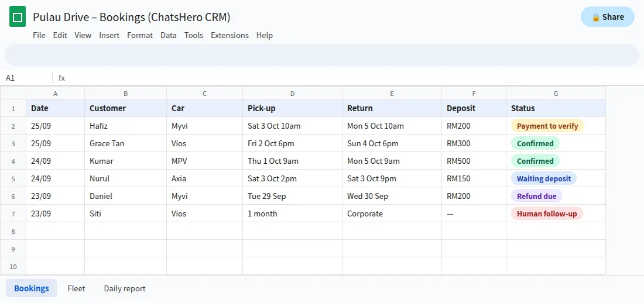The width and height of the screenshot is (644, 303).
Task: Select column F header
Action: pyautogui.click(x=474, y=93)
